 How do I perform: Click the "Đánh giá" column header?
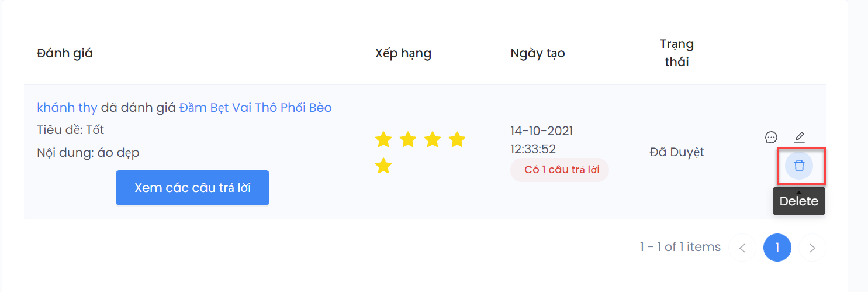pyautogui.click(x=65, y=53)
